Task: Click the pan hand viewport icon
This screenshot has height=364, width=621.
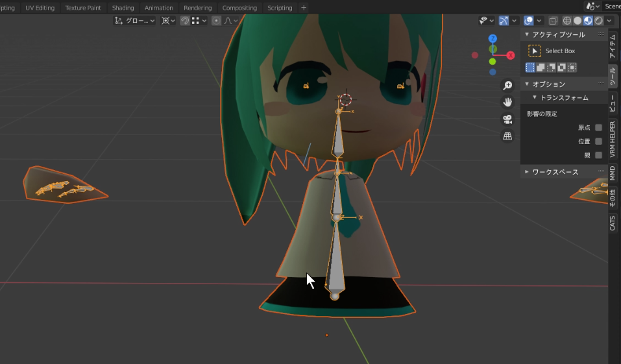Action: [507, 102]
